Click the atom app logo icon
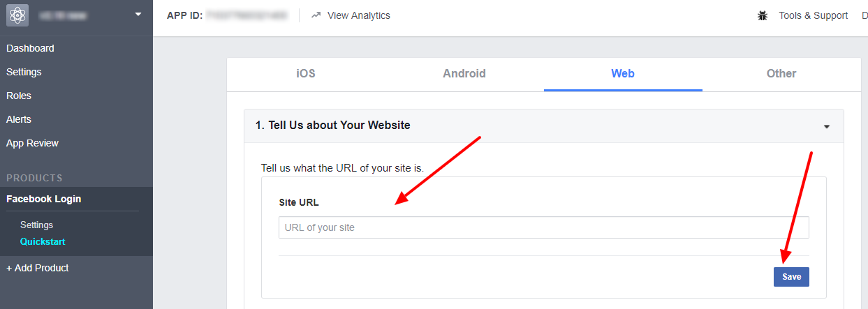The height and width of the screenshot is (309, 868). [17, 15]
